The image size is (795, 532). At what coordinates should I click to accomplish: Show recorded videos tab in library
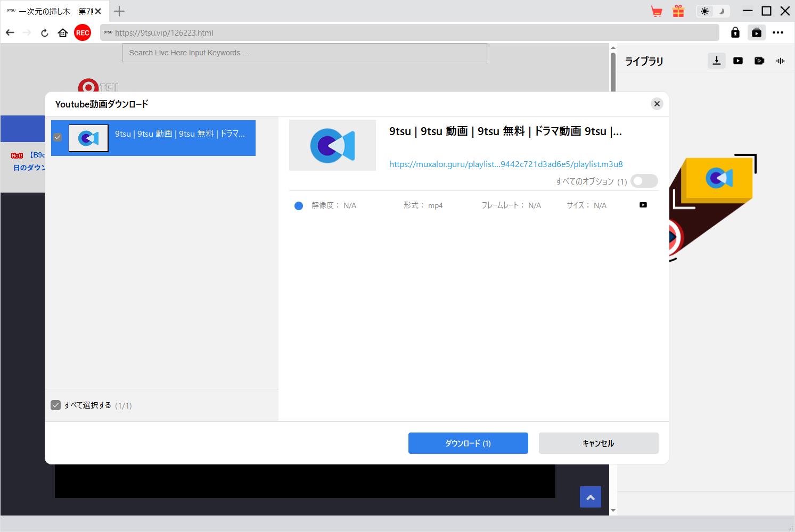coord(759,61)
